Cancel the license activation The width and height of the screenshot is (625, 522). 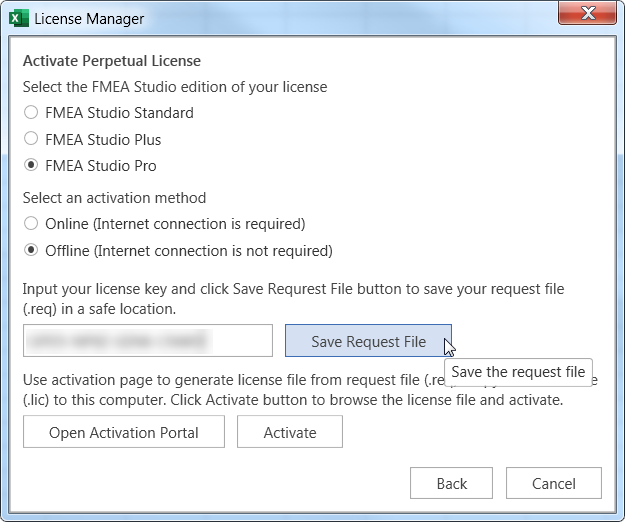[x=554, y=483]
